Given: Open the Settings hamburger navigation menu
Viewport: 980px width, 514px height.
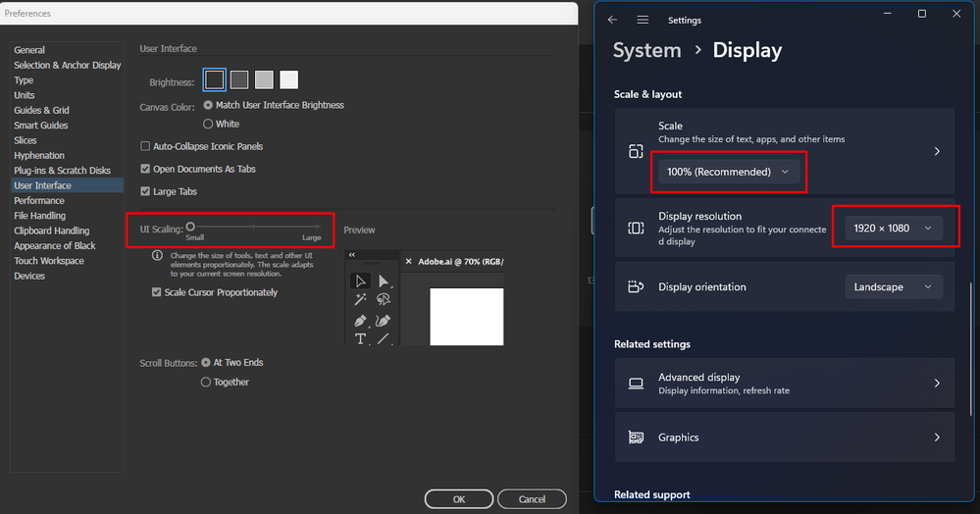Looking at the screenshot, I should pyautogui.click(x=643, y=20).
